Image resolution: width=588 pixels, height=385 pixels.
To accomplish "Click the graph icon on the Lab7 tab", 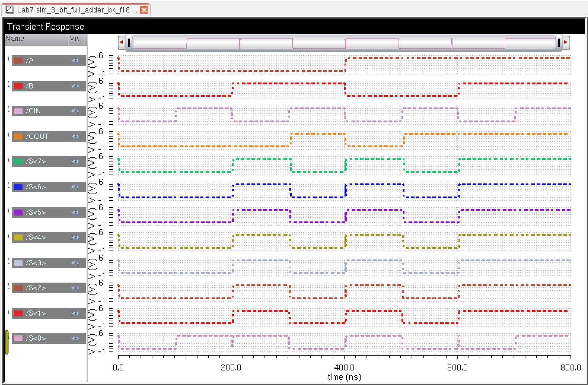I will 9,10.
